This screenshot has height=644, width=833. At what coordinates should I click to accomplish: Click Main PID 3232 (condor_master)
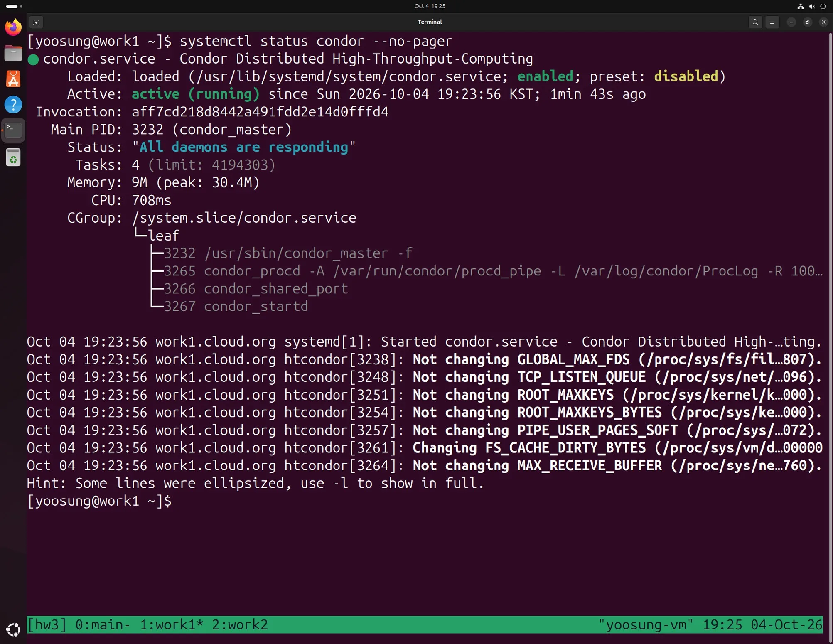pos(212,130)
